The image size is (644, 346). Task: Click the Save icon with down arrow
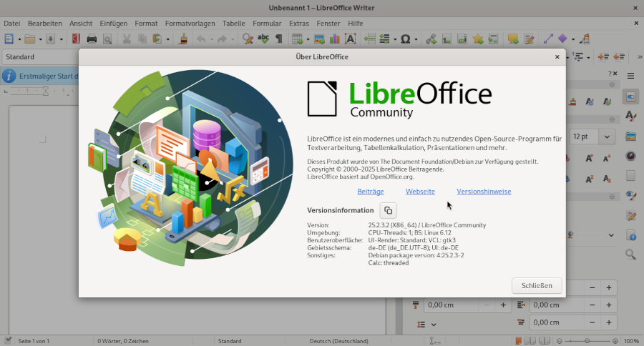51,39
